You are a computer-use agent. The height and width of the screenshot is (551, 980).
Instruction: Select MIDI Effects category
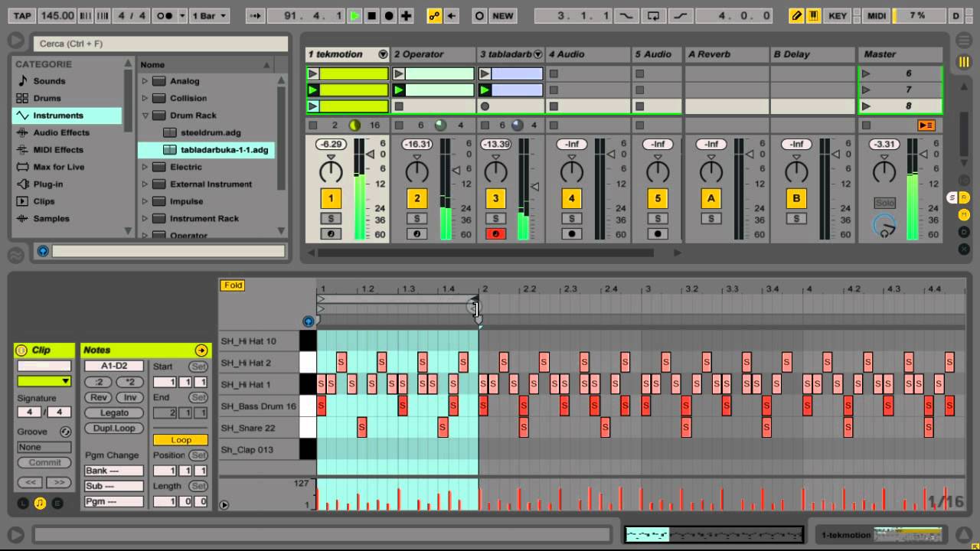pos(58,150)
